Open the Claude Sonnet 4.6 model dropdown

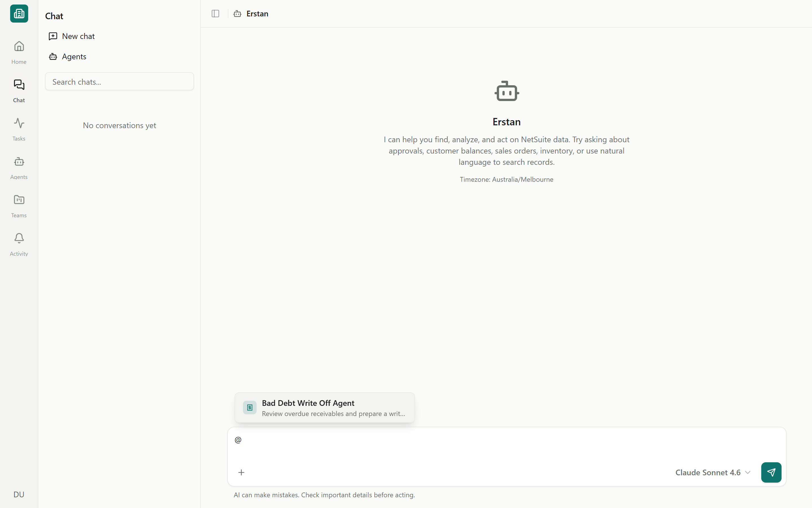[x=713, y=472]
